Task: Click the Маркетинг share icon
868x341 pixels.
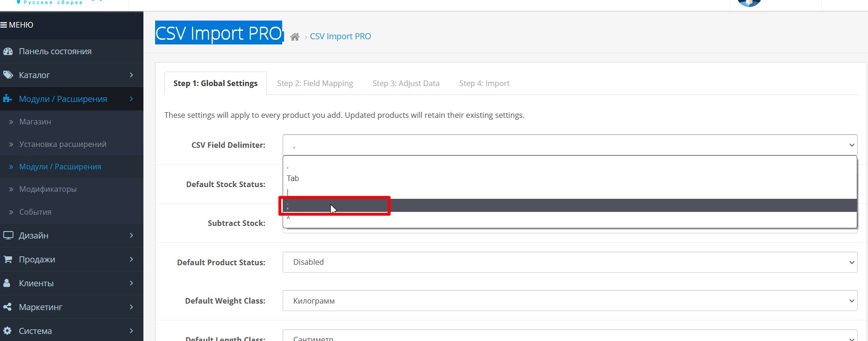Action: tap(7, 307)
